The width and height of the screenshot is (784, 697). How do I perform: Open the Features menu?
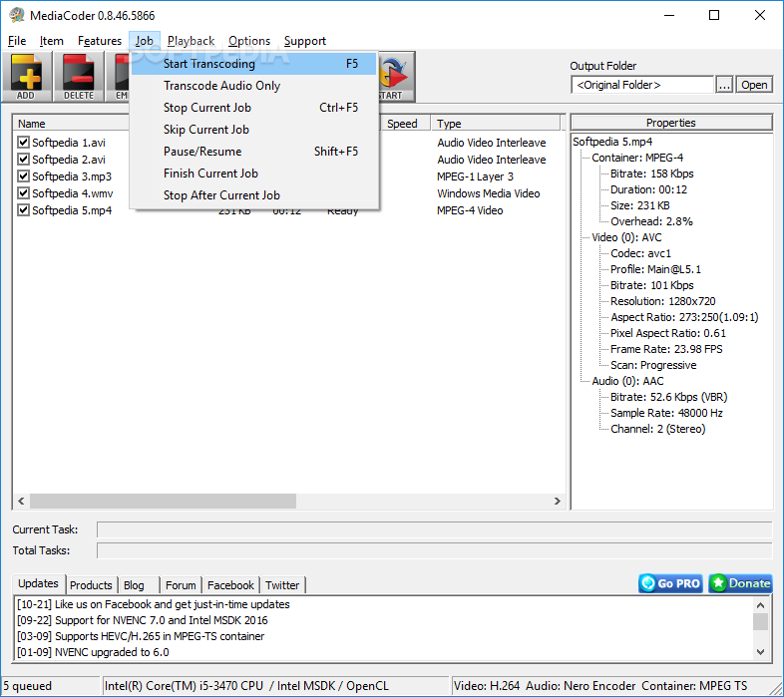point(100,41)
